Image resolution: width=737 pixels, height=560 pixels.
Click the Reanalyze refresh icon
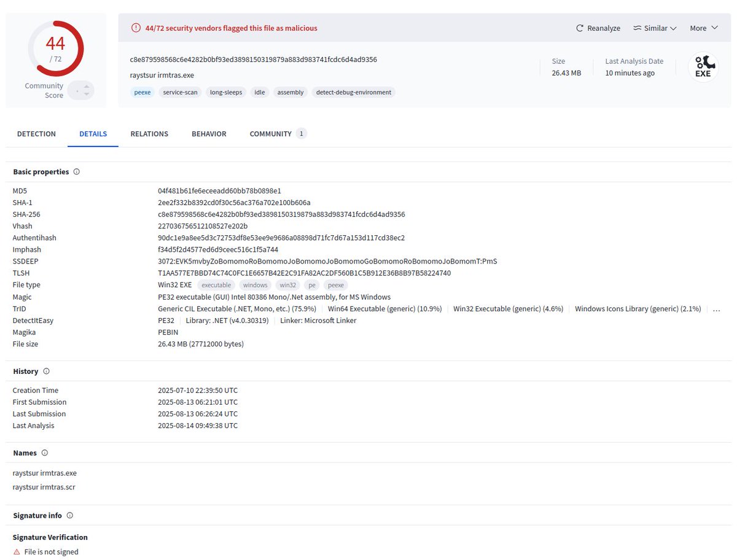[580, 28]
